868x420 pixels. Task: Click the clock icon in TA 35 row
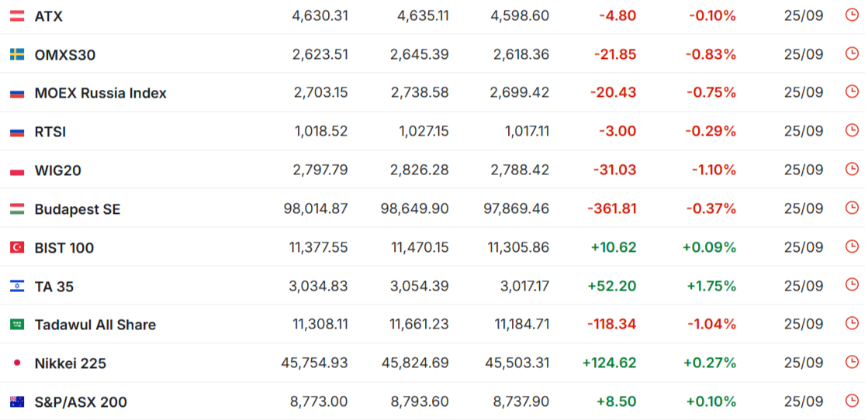[852, 285]
